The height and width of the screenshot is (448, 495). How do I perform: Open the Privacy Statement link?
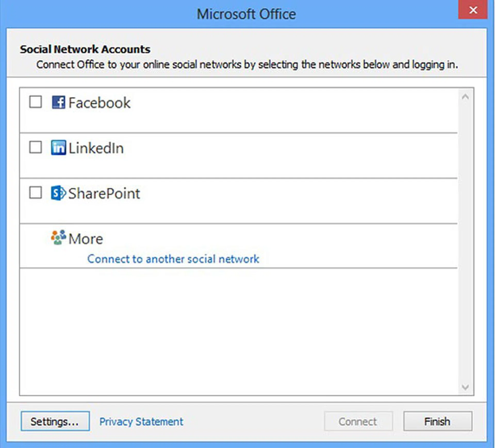tap(141, 422)
